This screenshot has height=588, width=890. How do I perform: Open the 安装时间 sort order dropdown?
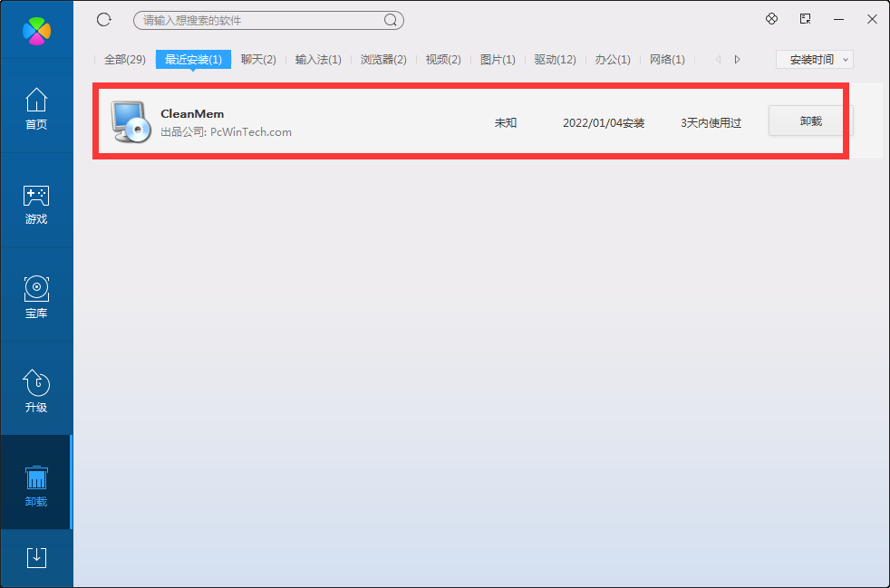(813, 59)
